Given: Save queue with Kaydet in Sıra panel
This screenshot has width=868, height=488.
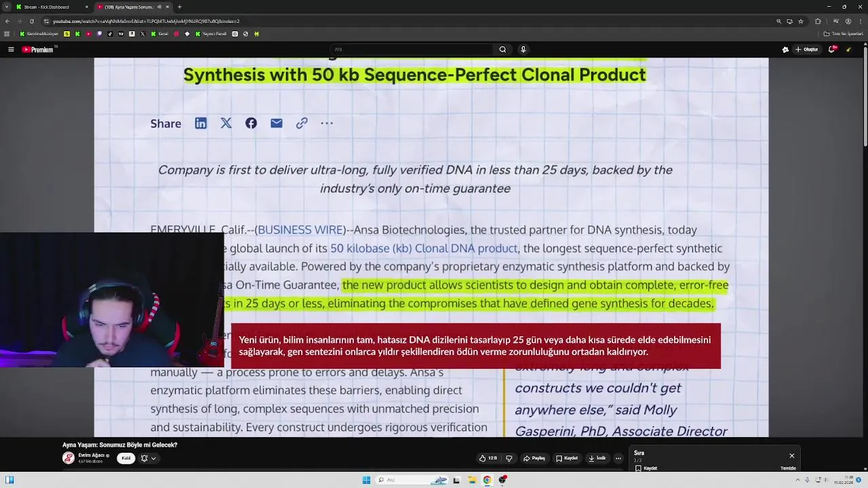Looking at the screenshot, I should (647, 468).
